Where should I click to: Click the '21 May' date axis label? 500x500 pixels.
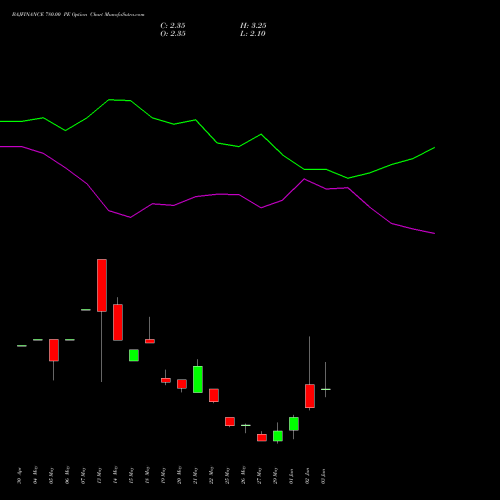point(195,476)
